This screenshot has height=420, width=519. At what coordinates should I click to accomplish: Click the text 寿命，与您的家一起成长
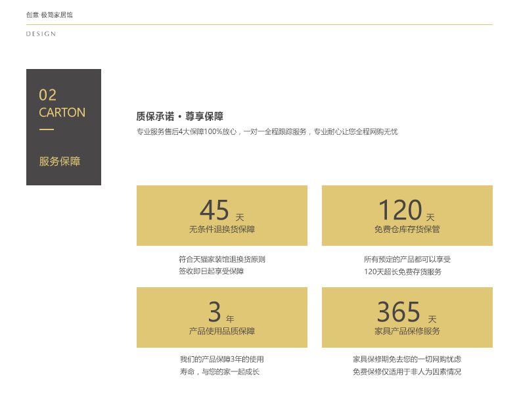(x=219, y=371)
